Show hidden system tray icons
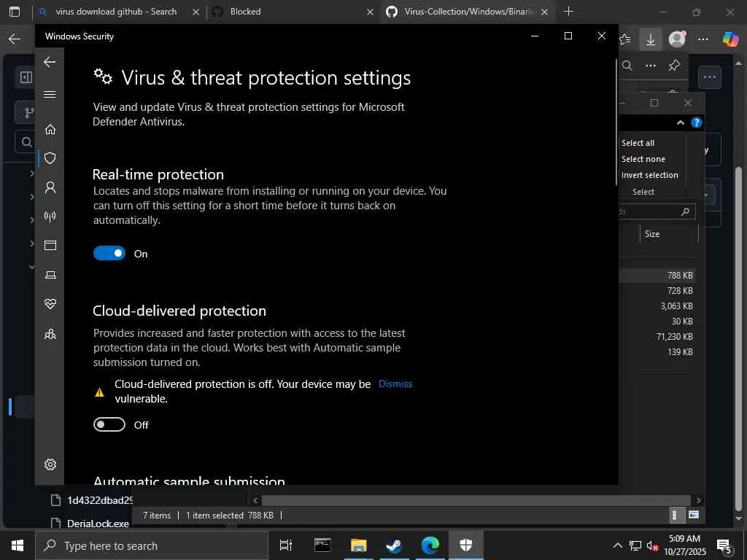This screenshot has width=747, height=560. (617, 545)
